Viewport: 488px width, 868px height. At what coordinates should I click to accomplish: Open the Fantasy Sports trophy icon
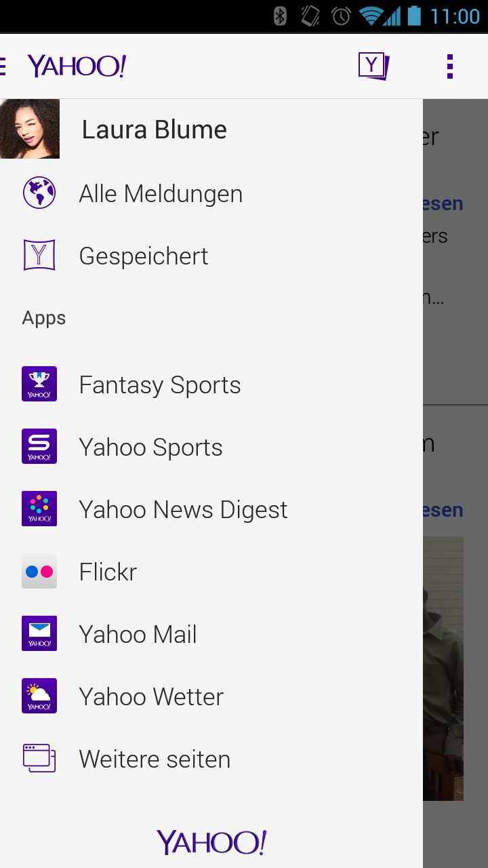pyautogui.click(x=39, y=384)
